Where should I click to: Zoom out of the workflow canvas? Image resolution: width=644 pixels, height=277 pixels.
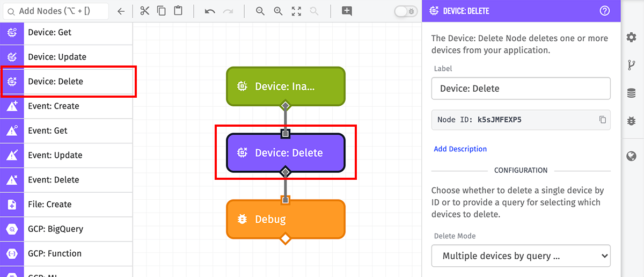260,11
